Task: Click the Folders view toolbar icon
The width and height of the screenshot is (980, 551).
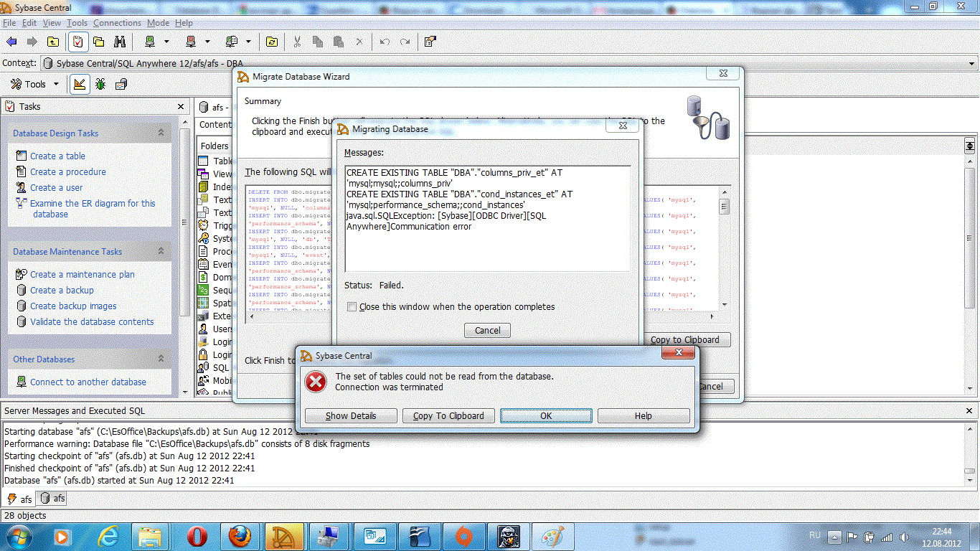Action: pyautogui.click(x=98, y=42)
